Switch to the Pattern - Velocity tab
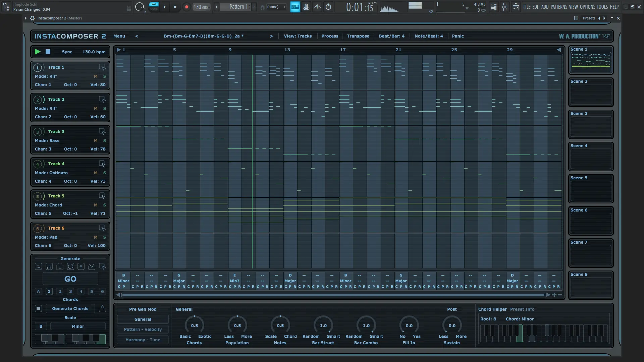 point(143,329)
